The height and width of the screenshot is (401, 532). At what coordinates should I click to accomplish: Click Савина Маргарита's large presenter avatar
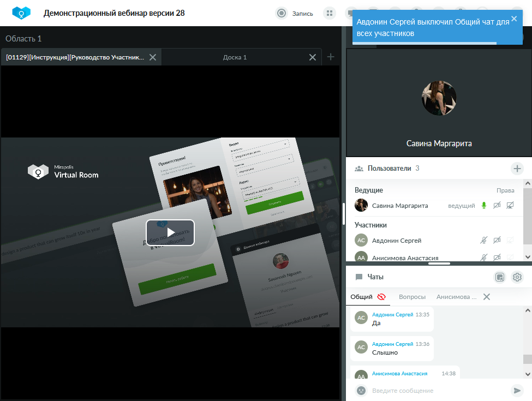tap(439, 98)
